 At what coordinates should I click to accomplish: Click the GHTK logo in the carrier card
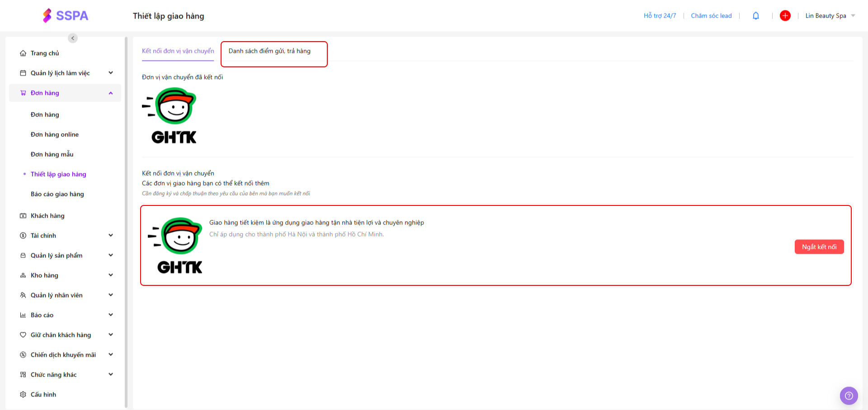tap(175, 246)
